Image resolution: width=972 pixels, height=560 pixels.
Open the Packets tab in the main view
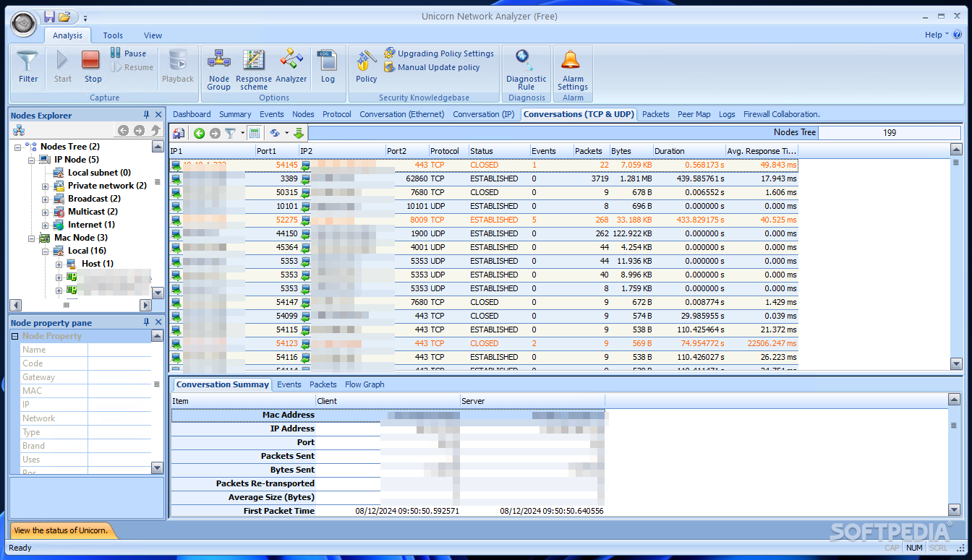coord(655,114)
